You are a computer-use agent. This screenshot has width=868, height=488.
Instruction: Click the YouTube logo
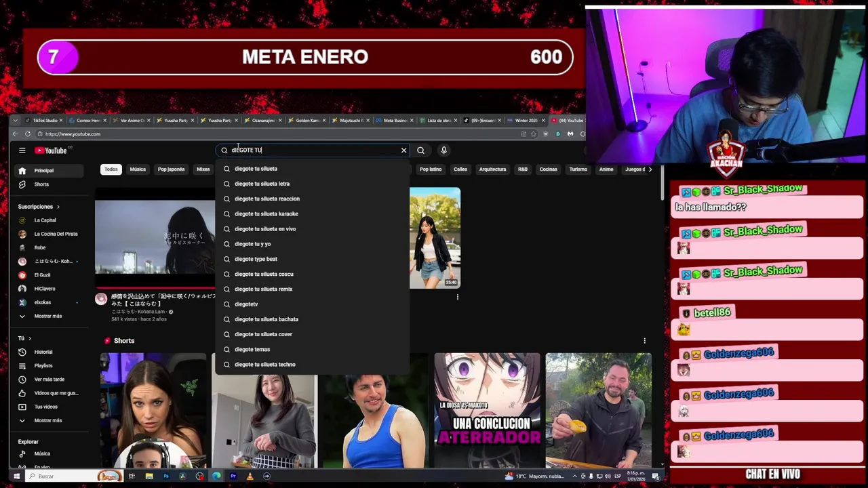point(51,150)
